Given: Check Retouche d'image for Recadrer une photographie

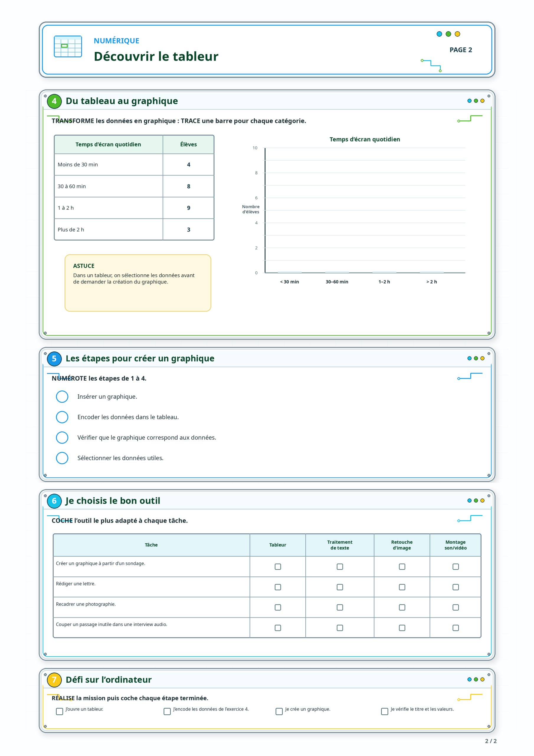Looking at the screenshot, I should (402, 607).
